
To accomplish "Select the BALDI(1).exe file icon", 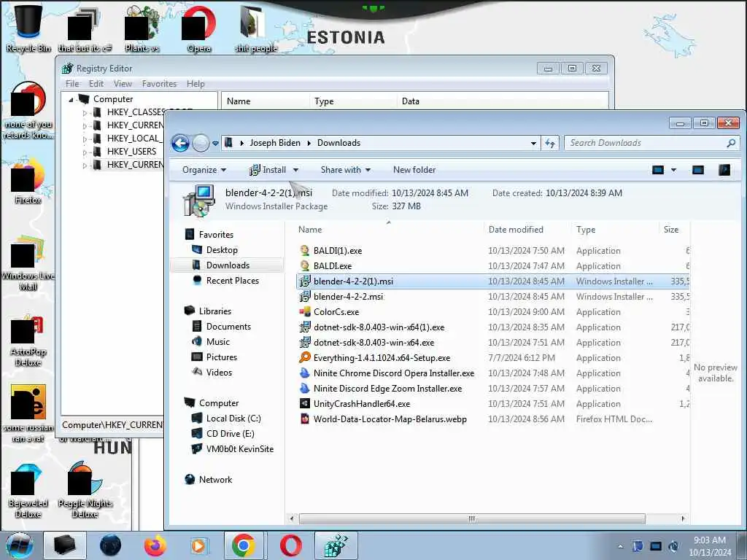I will point(305,251).
